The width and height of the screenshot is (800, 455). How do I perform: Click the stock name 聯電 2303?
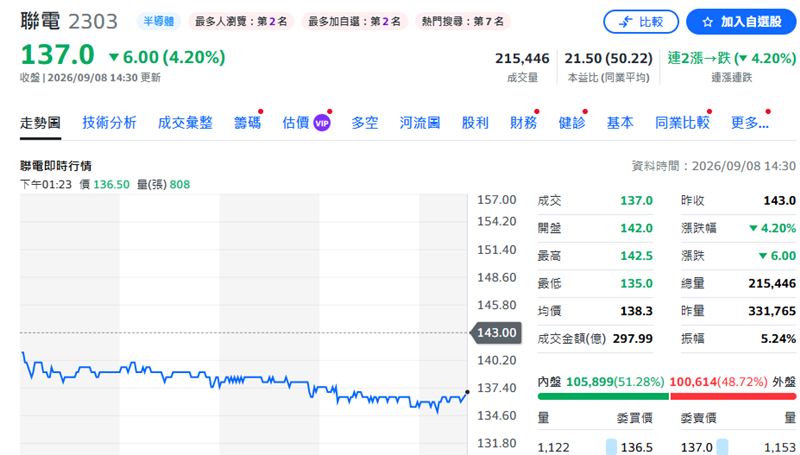[69, 21]
